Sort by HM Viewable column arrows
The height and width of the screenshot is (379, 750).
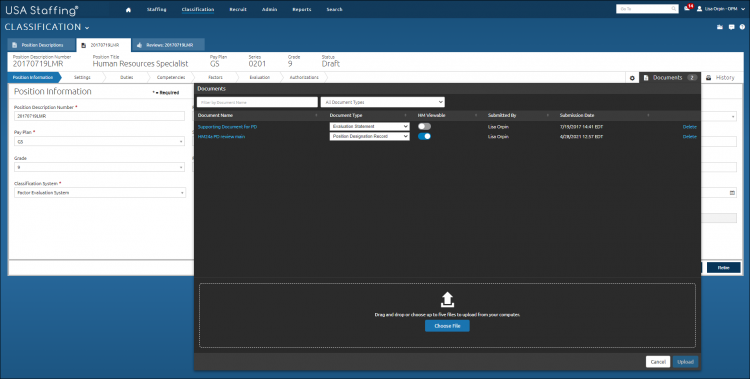[476, 115]
